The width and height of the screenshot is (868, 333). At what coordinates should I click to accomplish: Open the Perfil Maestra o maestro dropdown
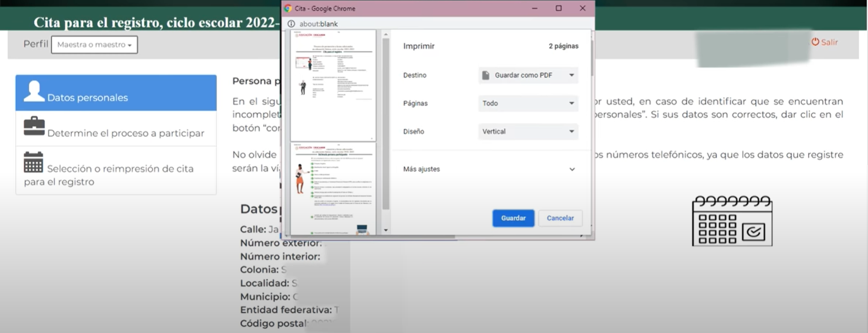pos(94,44)
